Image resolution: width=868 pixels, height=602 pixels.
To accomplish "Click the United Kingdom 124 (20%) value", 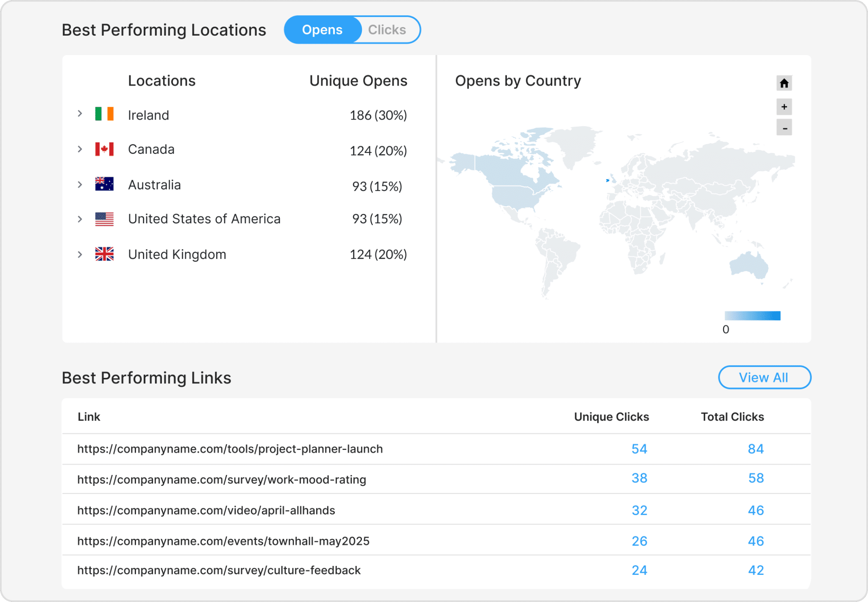I will tap(378, 254).
